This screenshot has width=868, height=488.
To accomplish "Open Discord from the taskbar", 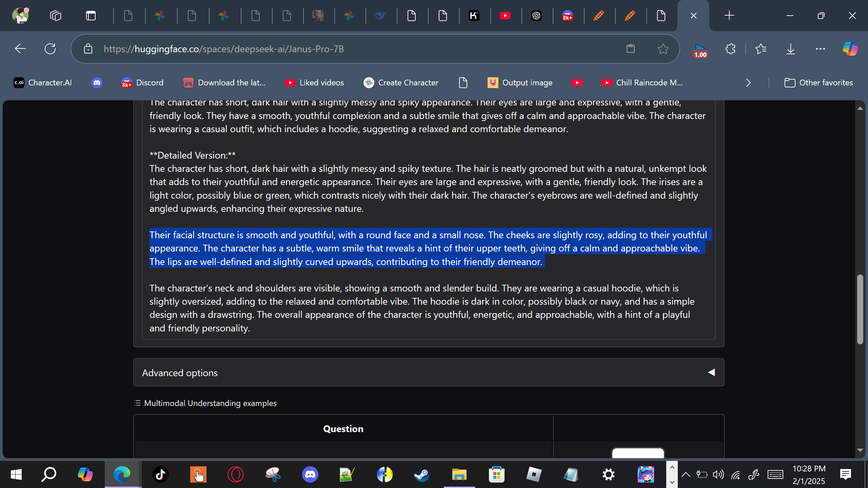I will 310,474.
